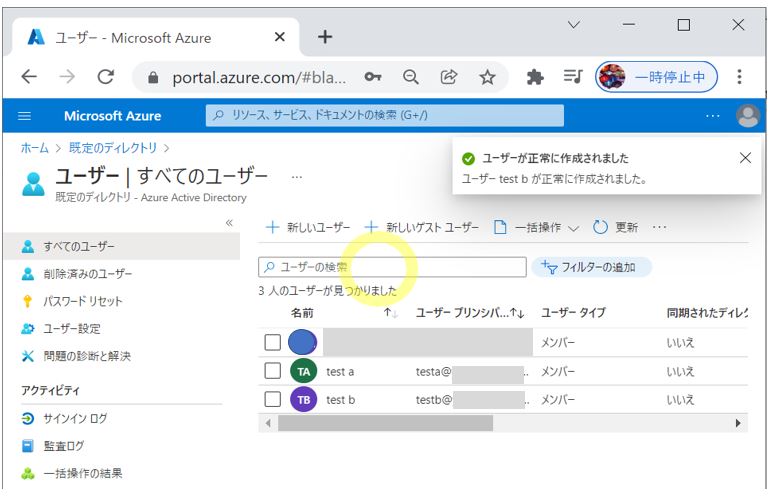This screenshot has width=774, height=498.
Task: Go back using the browser back arrow
Action: point(29,77)
